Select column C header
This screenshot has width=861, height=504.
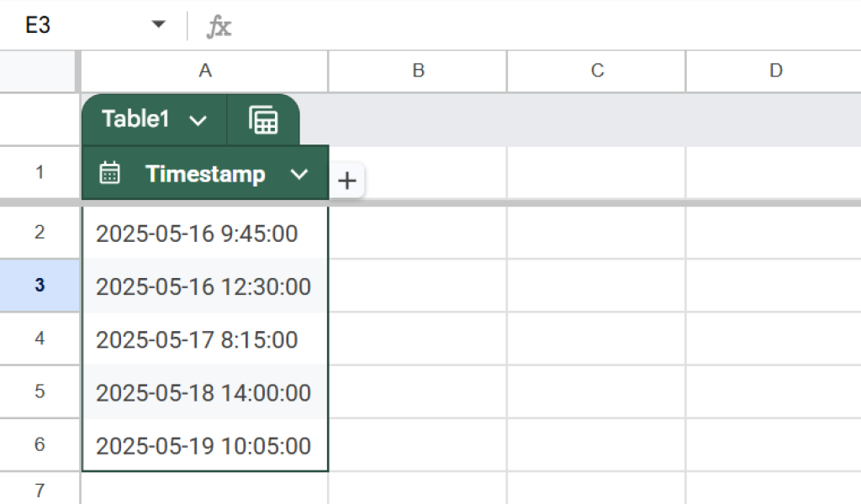tap(597, 71)
